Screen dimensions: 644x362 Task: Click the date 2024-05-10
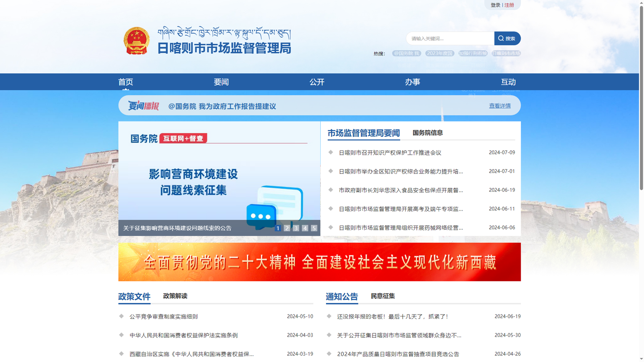coord(300,316)
